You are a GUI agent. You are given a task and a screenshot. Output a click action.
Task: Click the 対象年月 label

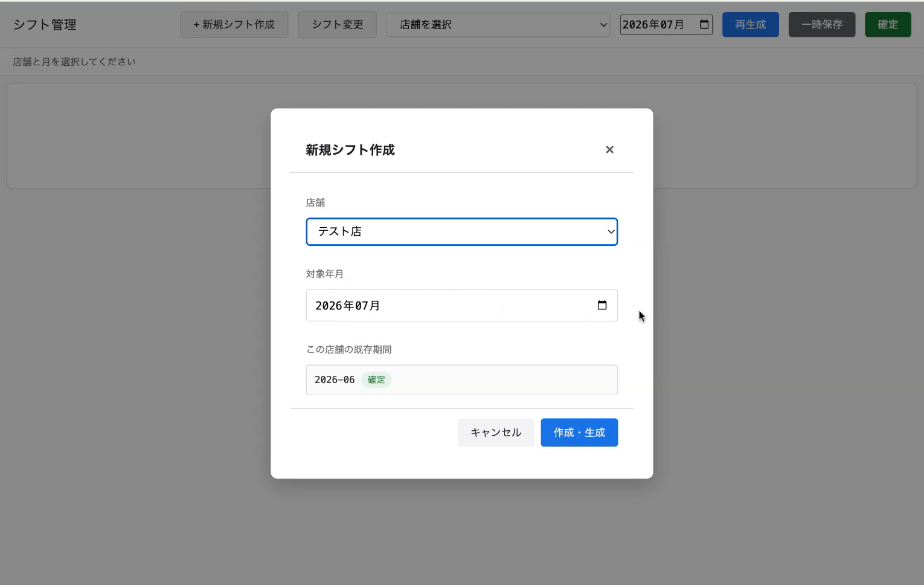pyautogui.click(x=325, y=274)
